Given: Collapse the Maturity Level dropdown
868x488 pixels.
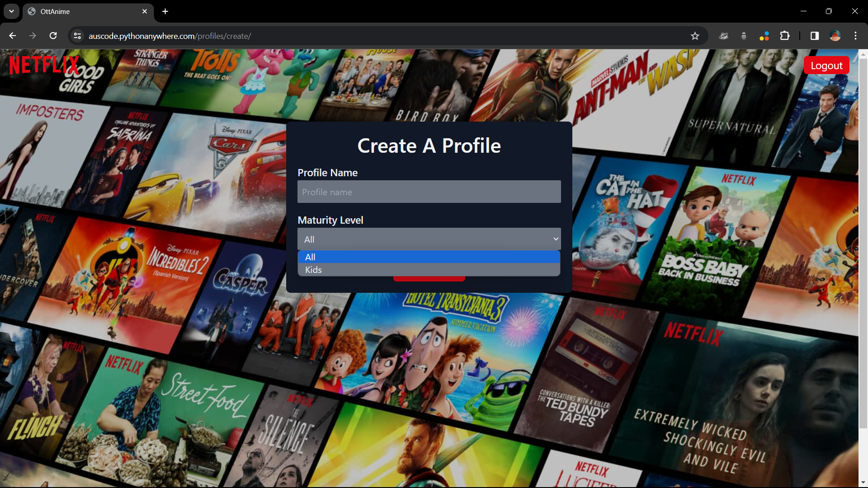Looking at the screenshot, I should pyautogui.click(x=429, y=239).
